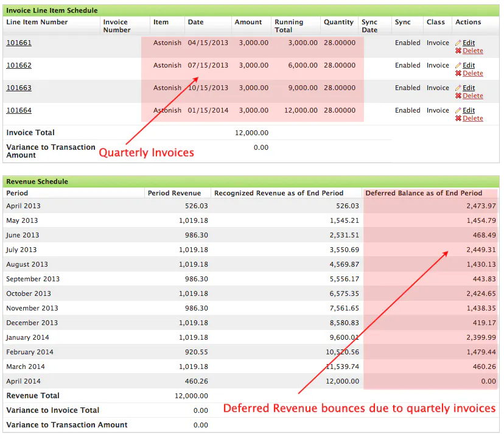Click the pencil icon in row 101663
Viewport: 504px width, 439px height.
pos(458,88)
